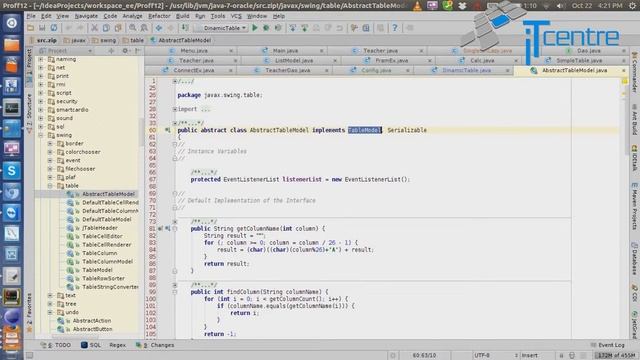This screenshot has height=360, width=640.
Task: Click the hide Project panel icon
Action: tap(138, 51)
